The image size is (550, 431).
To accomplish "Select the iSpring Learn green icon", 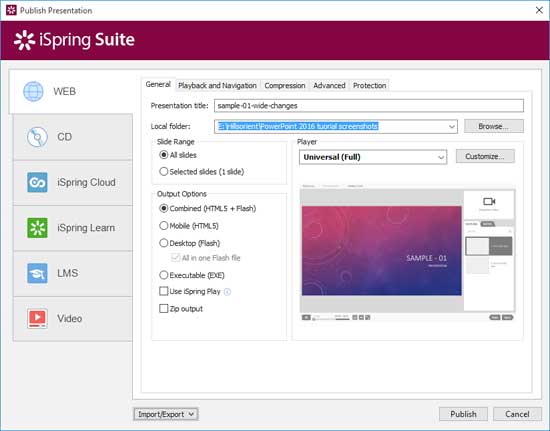I will pyautogui.click(x=37, y=228).
